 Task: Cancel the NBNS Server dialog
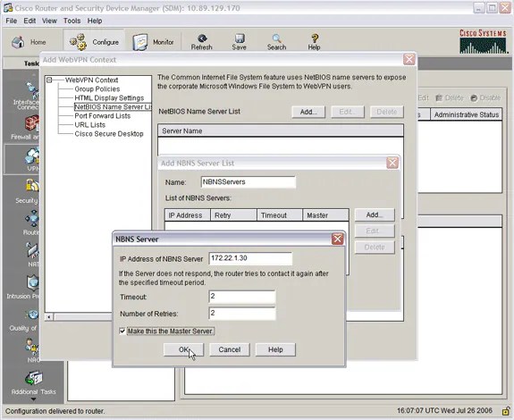230,349
